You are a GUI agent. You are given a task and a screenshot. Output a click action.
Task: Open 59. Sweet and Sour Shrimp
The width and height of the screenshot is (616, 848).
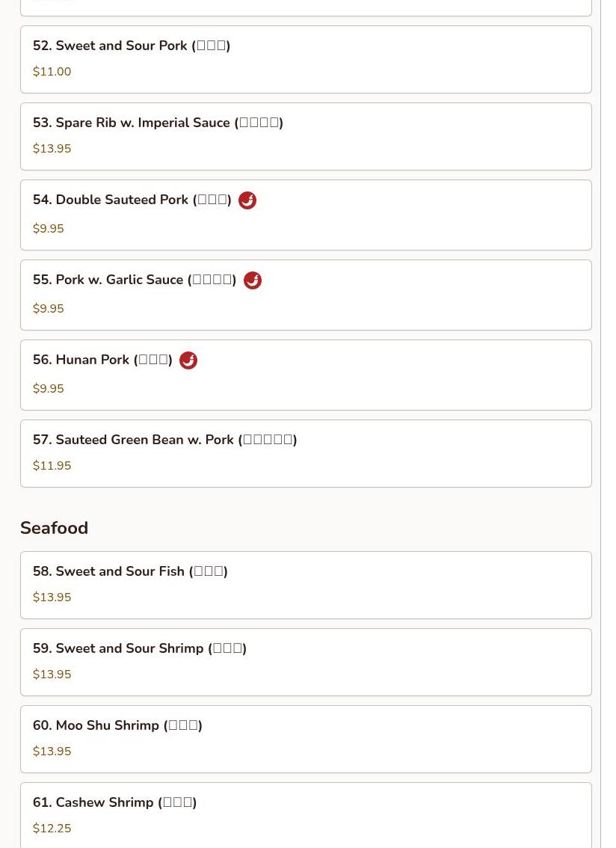(x=306, y=662)
